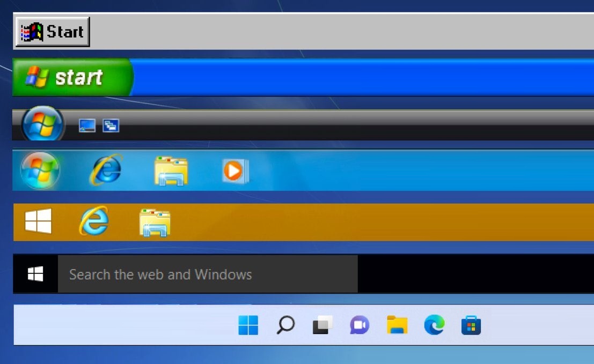Launch Internet Explorer on the orange taskbar
The image size is (594, 364).
[94, 221]
